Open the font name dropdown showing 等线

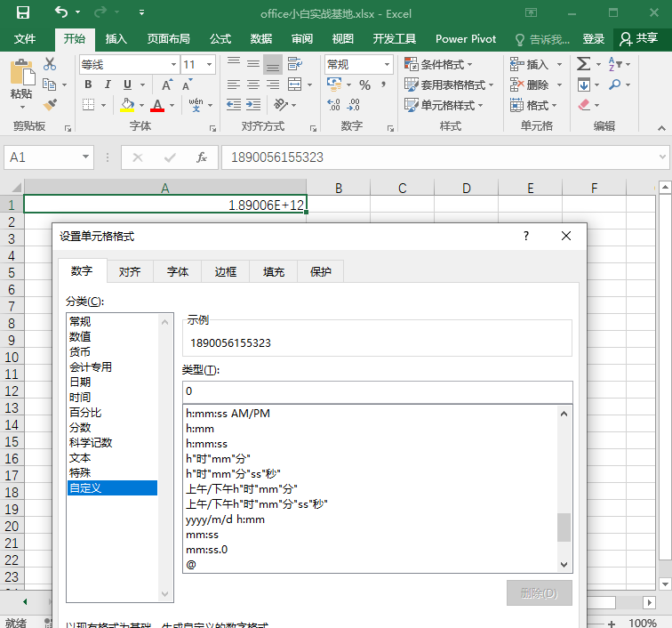tap(173, 65)
